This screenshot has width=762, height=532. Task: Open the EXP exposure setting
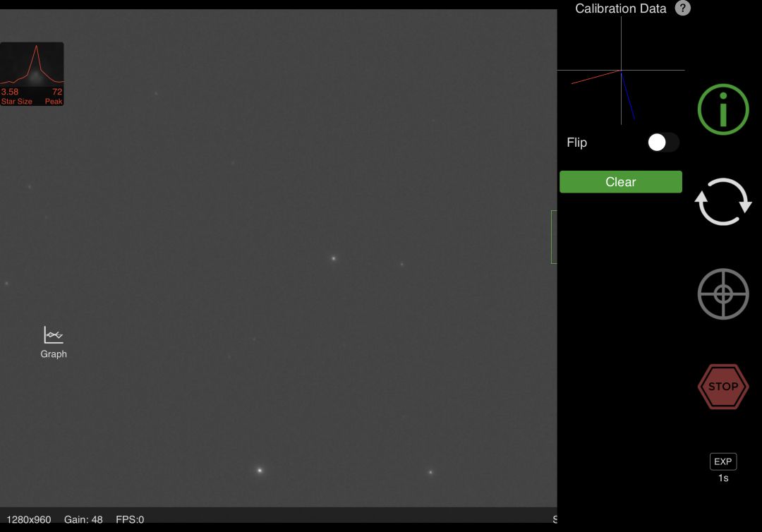coord(722,461)
